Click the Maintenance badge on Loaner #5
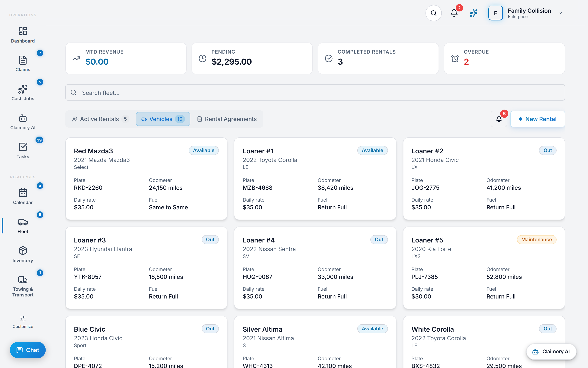 click(536, 239)
